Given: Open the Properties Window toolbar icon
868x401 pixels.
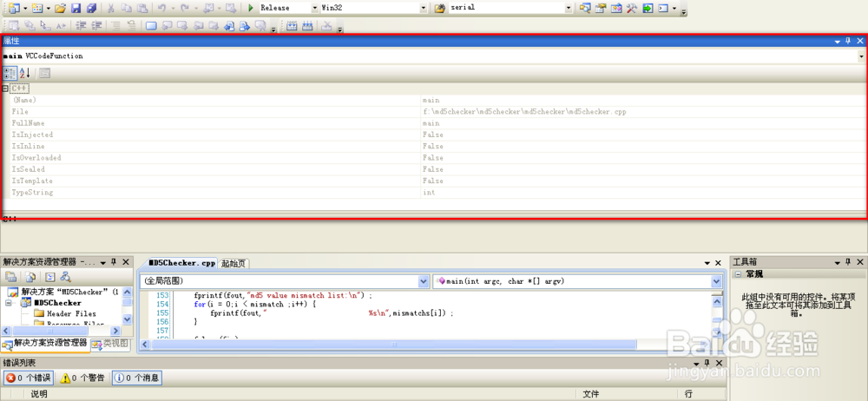Looking at the screenshot, I should click(x=601, y=8).
